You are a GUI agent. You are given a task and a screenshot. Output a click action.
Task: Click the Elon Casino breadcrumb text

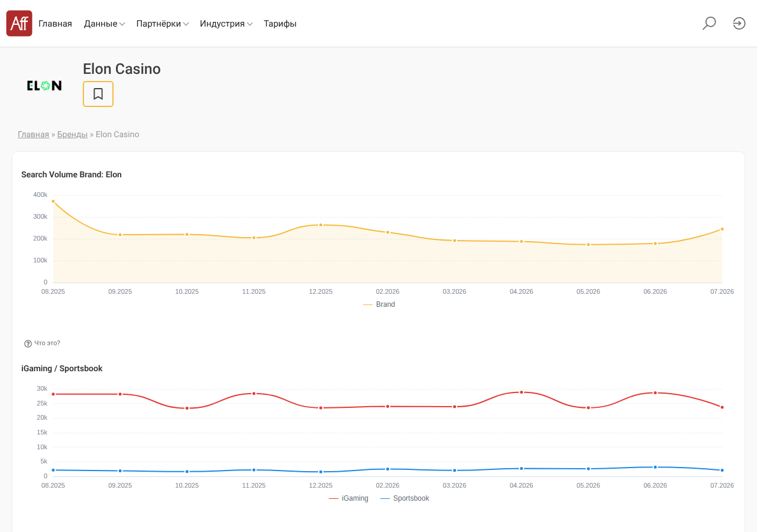[118, 134]
